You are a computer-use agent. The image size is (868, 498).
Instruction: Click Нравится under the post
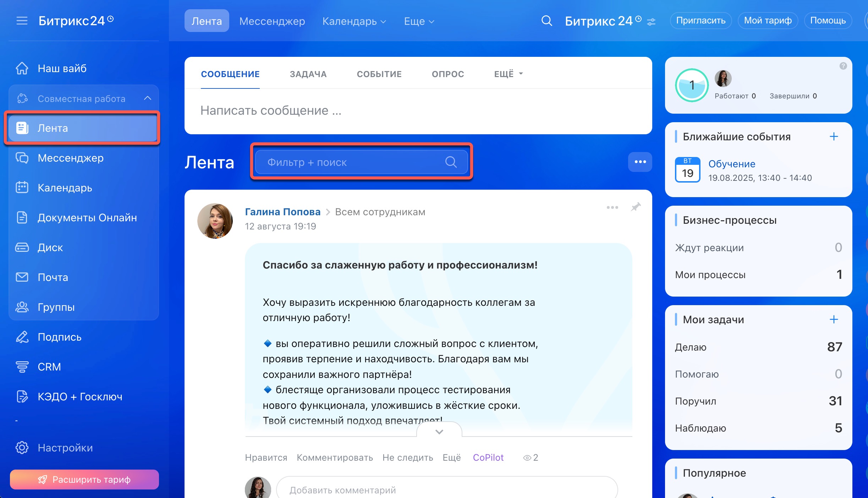click(x=266, y=458)
